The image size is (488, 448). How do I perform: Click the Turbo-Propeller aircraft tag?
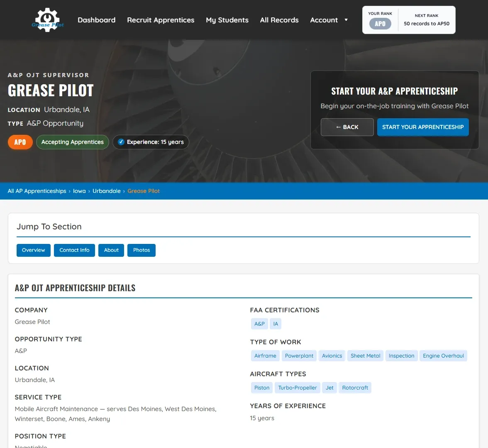297,388
